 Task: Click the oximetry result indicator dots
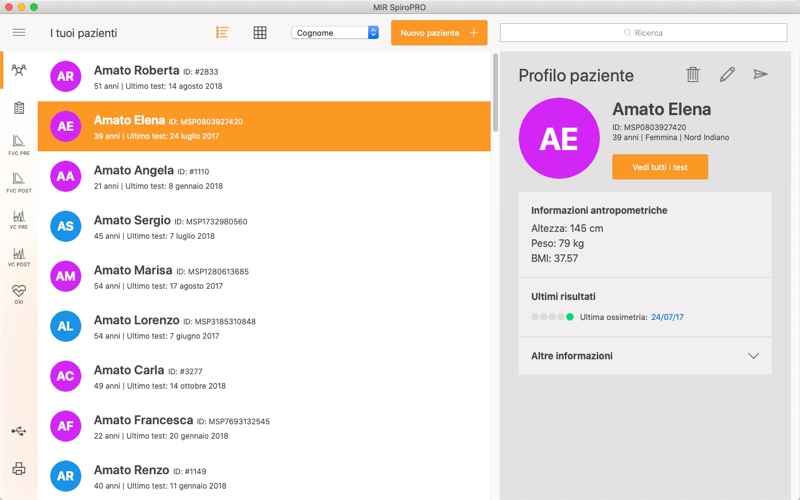(552, 317)
